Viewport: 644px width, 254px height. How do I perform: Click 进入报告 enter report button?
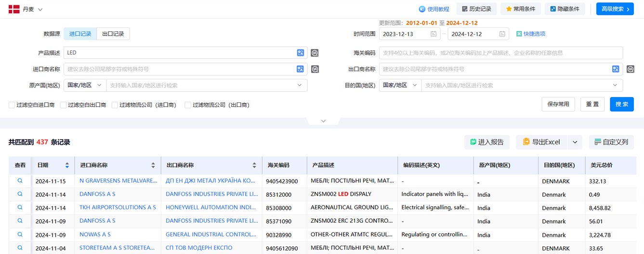[x=487, y=142]
